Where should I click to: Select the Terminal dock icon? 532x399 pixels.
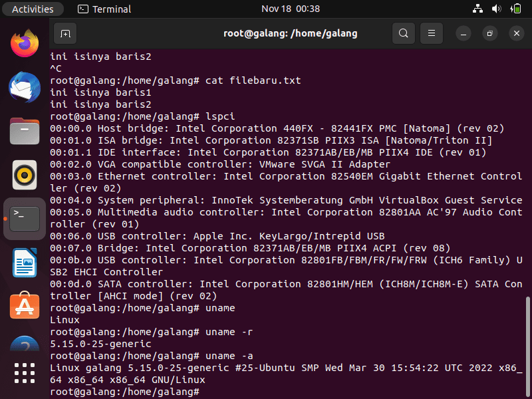coord(25,219)
